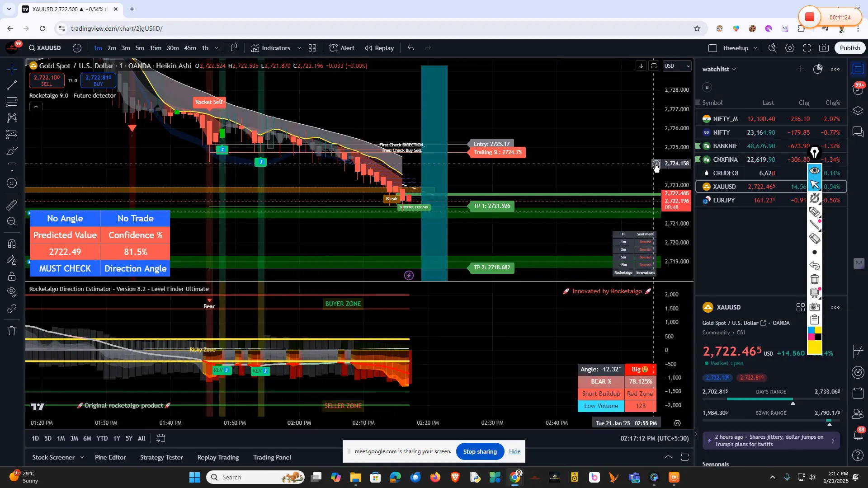Toggle magnet snapping mode
Viewport: 868px width, 488px height.
12,244
